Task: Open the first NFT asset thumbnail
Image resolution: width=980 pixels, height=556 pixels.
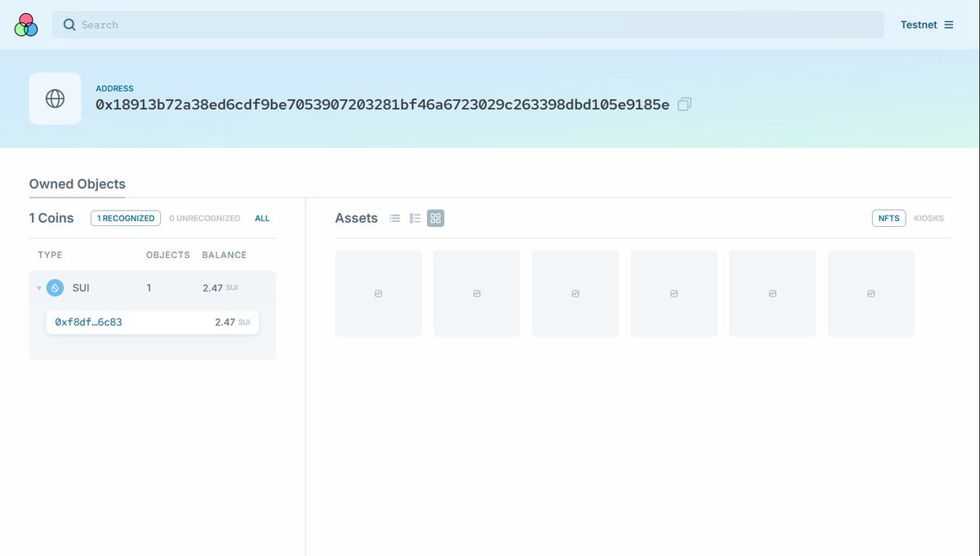Action: click(378, 293)
